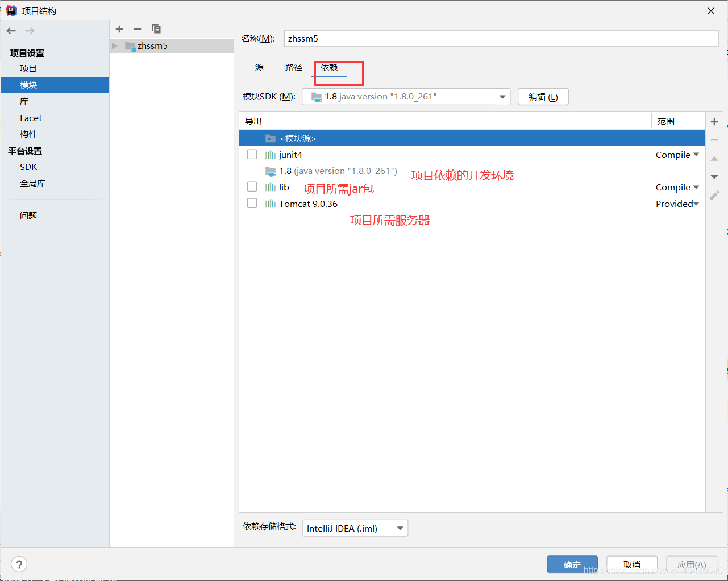Screen dimensions: 728x581
Task: Move dependency up with the arrow icon
Action: pos(714,159)
